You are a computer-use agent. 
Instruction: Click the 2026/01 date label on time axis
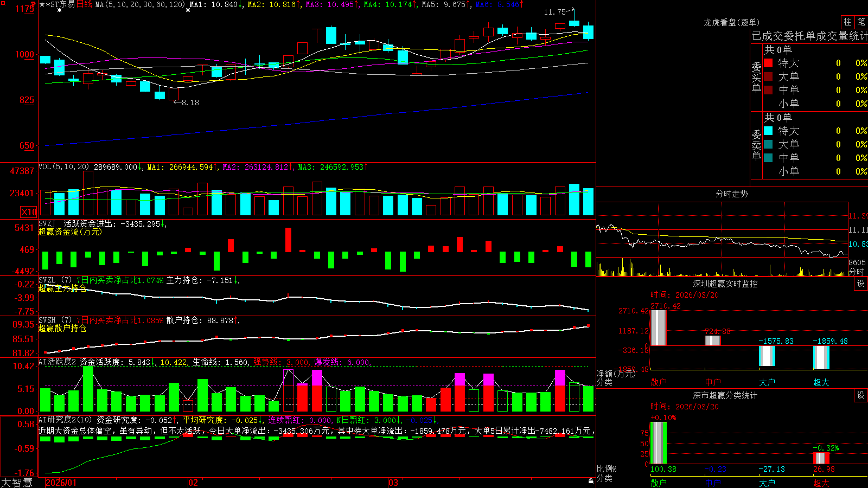click(61, 483)
